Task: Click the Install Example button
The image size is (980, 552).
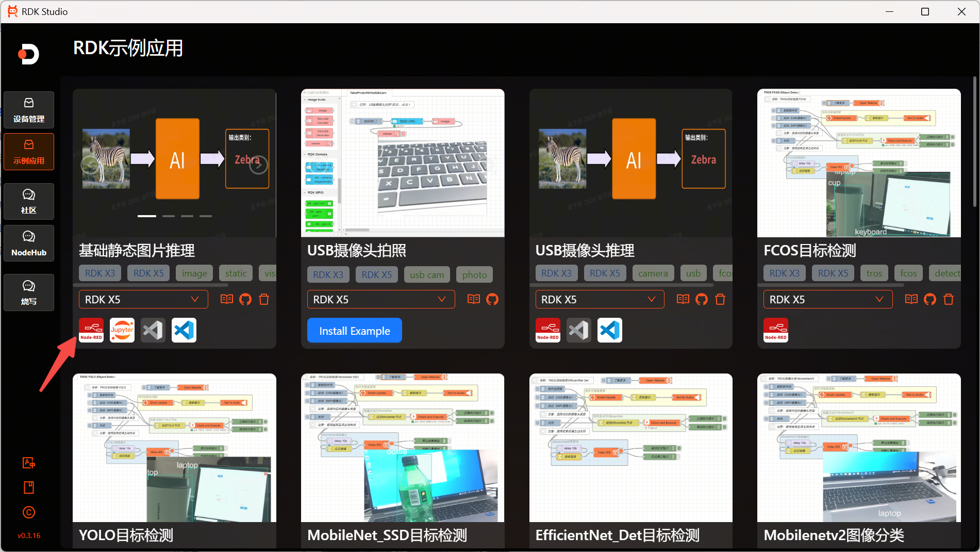Action: coord(354,331)
